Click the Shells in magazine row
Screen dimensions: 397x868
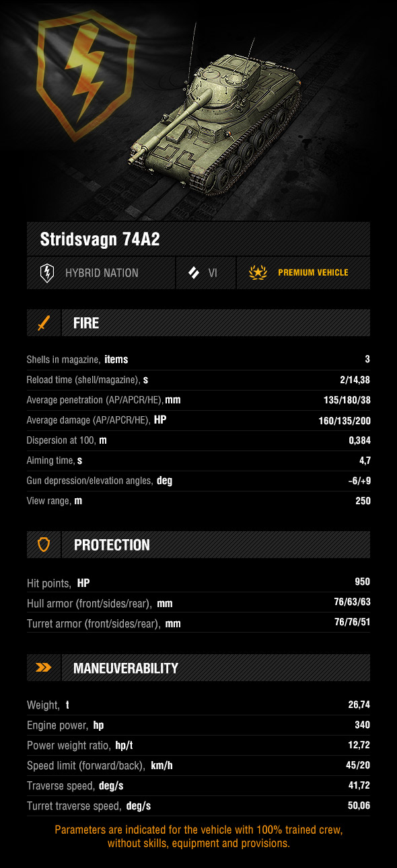199,360
